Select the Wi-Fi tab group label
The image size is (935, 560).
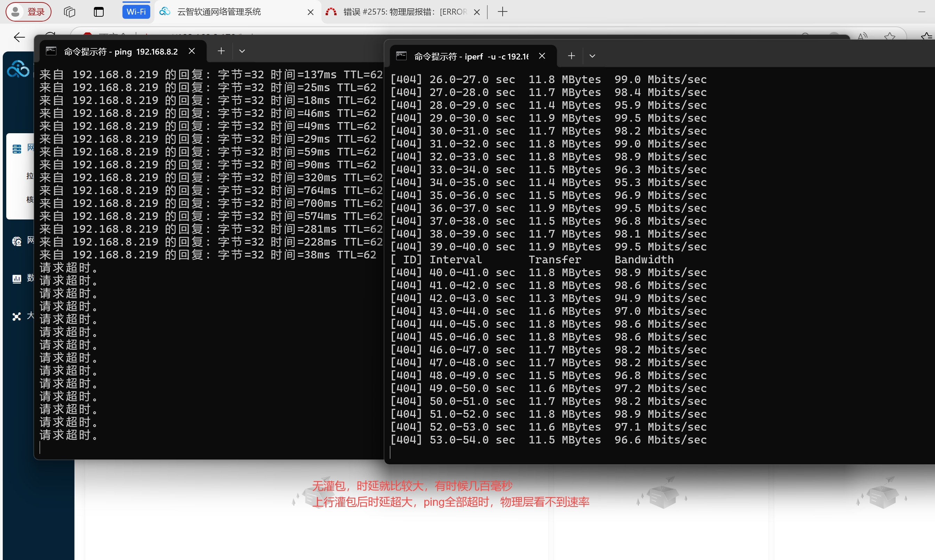[136, 12]
